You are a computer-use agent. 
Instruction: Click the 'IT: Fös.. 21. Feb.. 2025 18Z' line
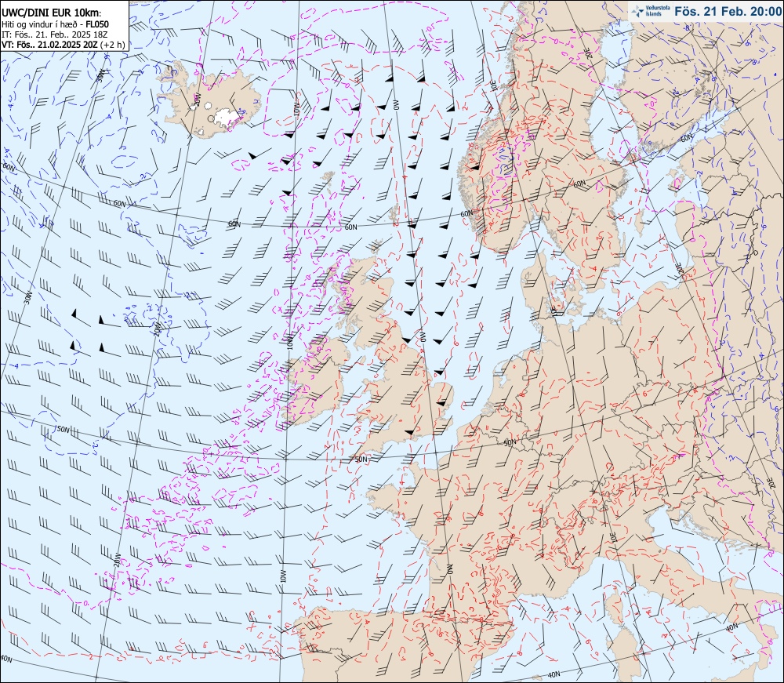coord(55,35)
